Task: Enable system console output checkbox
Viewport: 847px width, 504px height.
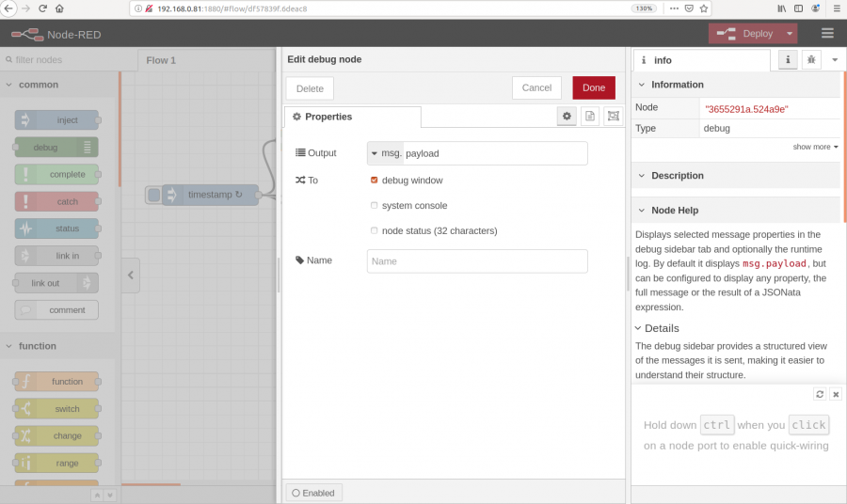Action: 375,205
